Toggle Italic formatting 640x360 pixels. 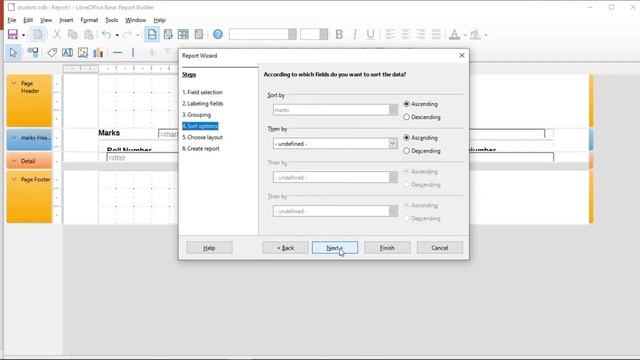(355, 35)
